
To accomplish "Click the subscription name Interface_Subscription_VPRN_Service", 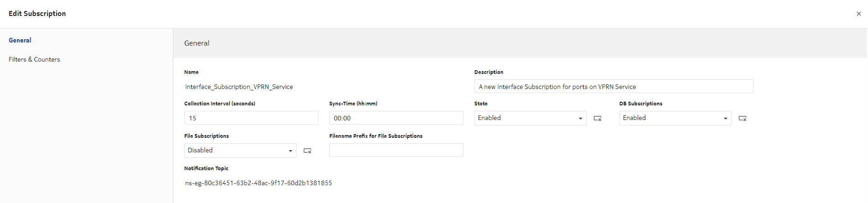I will point(239,87).
